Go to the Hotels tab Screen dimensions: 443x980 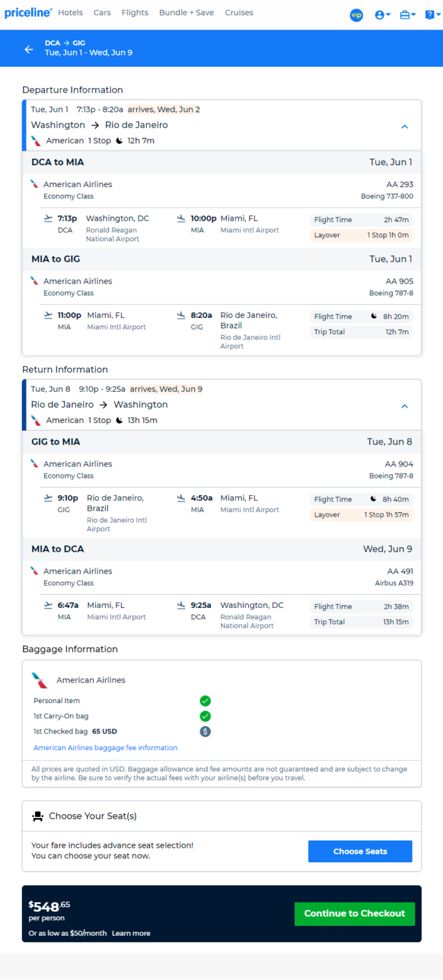coord(71,13)
